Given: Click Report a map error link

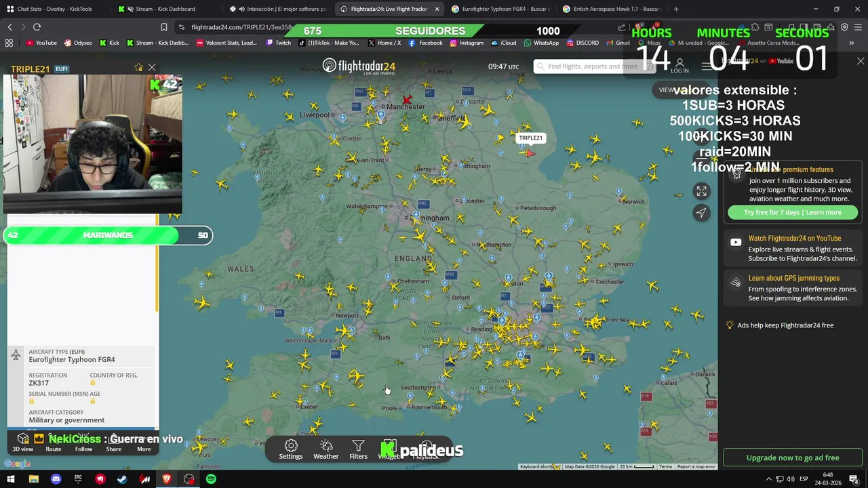Looking at the screenshot, I should [x=696, y=466].
